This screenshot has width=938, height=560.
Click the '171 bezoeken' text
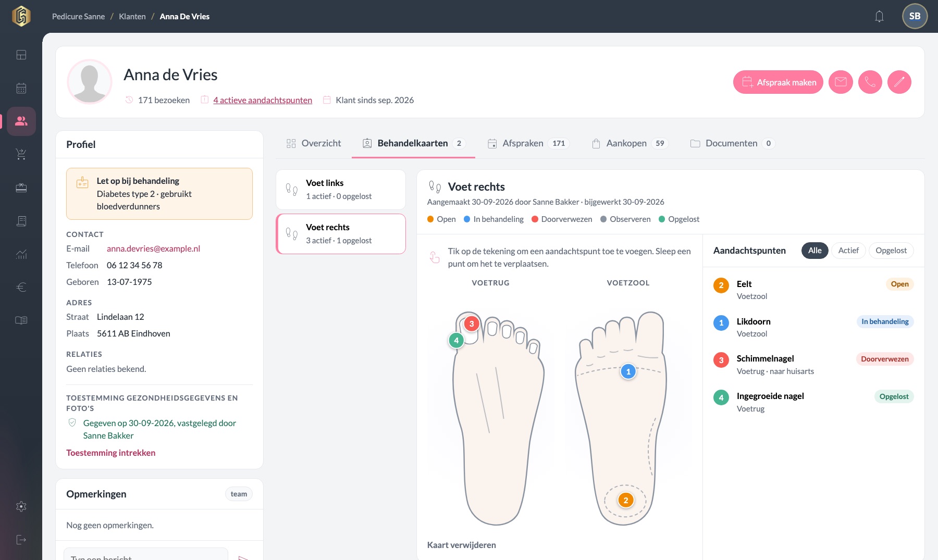pyautogui.click(x=164, y=100)
